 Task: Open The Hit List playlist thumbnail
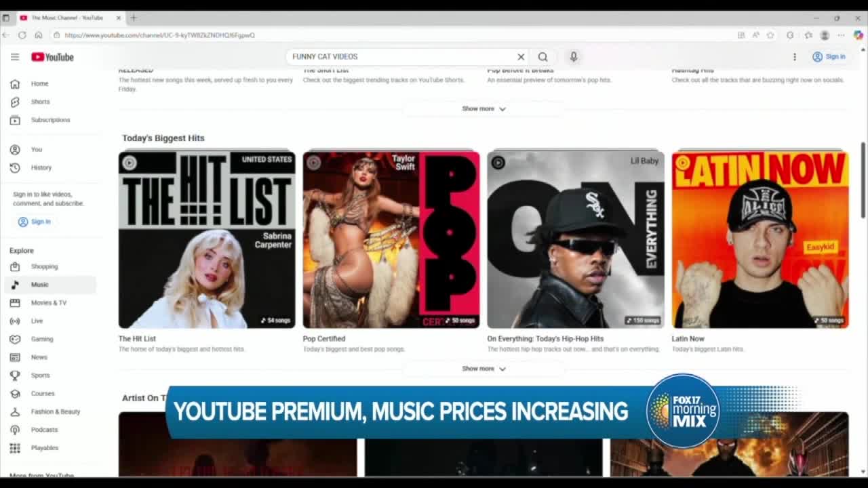[x=207, y=239]
